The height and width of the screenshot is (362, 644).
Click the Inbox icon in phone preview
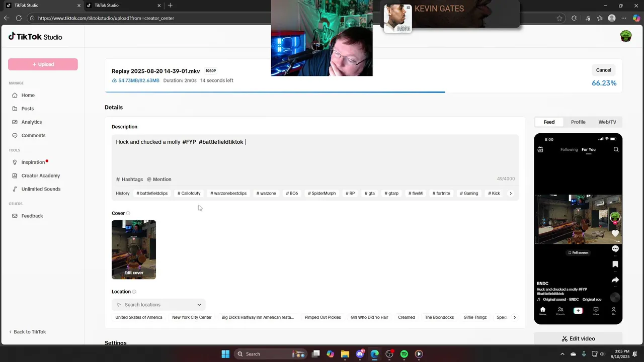click(x=596, y=311)
